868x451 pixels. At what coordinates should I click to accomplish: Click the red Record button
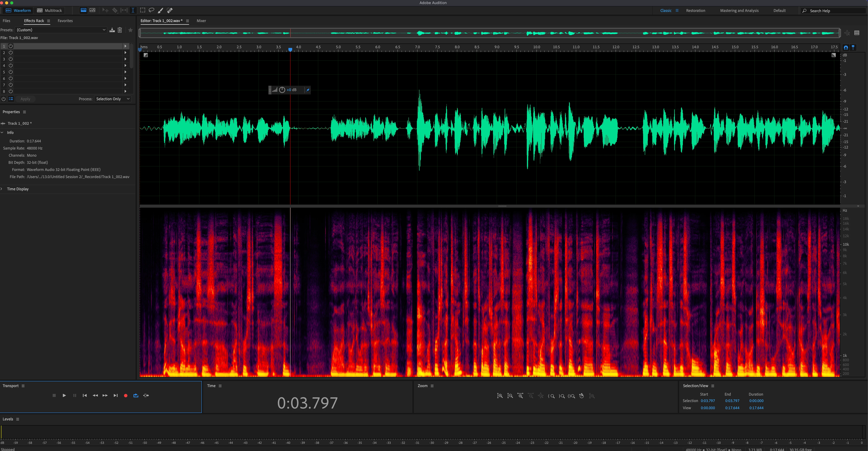[126, 396]
